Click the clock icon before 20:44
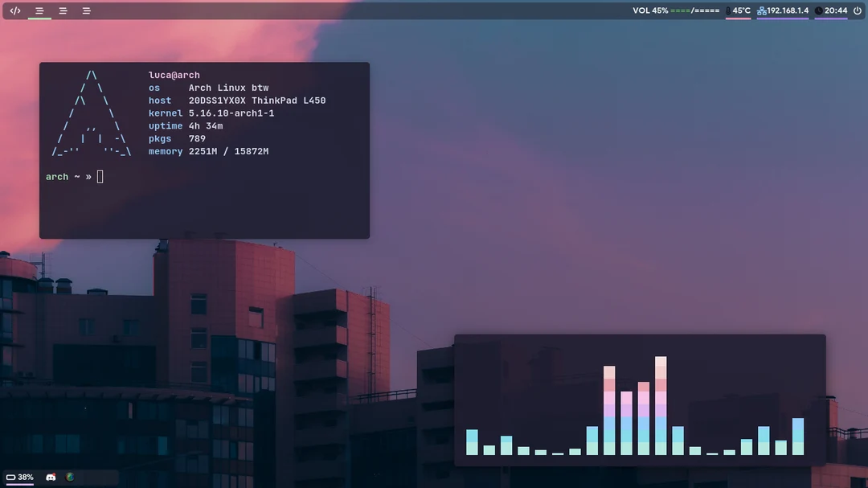This screenshot has width=868, height=488. (818, 10)
